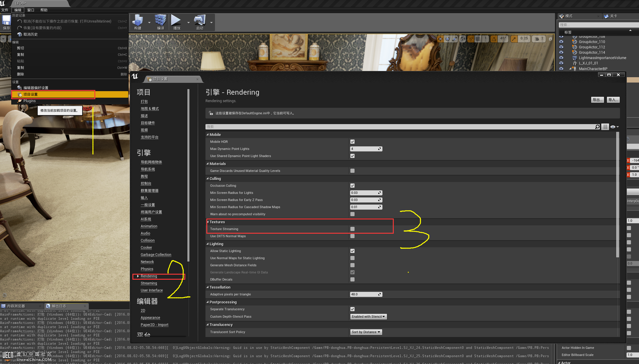
Task: Click the 导出 export button
Action: click(597, 100)
